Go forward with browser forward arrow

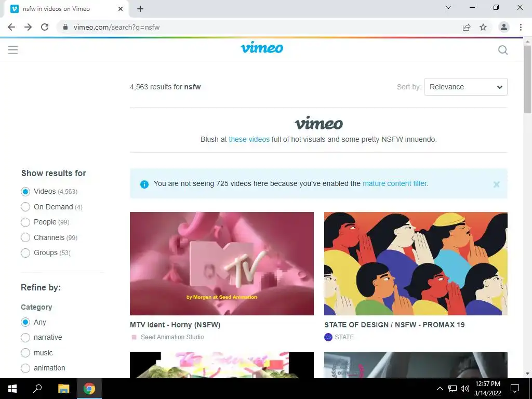pos(28,27)
